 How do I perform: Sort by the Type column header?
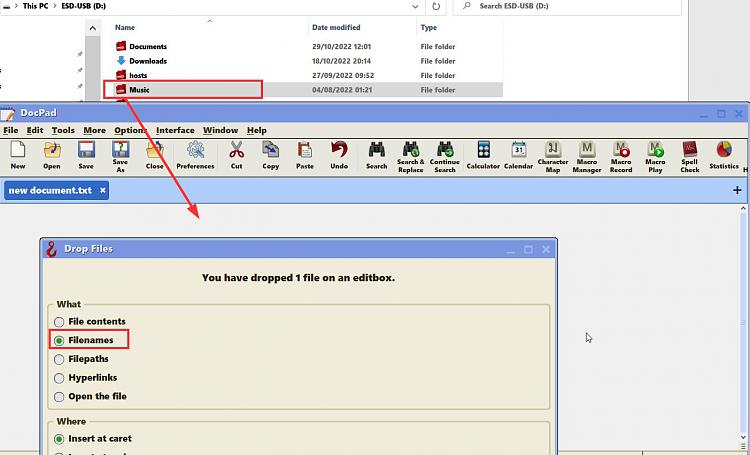click(429, 27)
